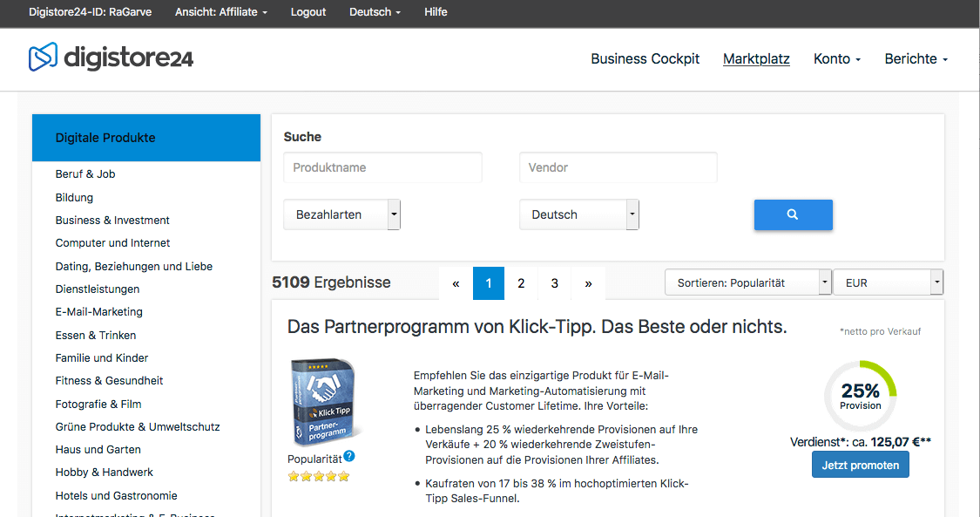Select category Fotografie & Film
This screenshot has height=517, width=980.
tap(98, 404)
